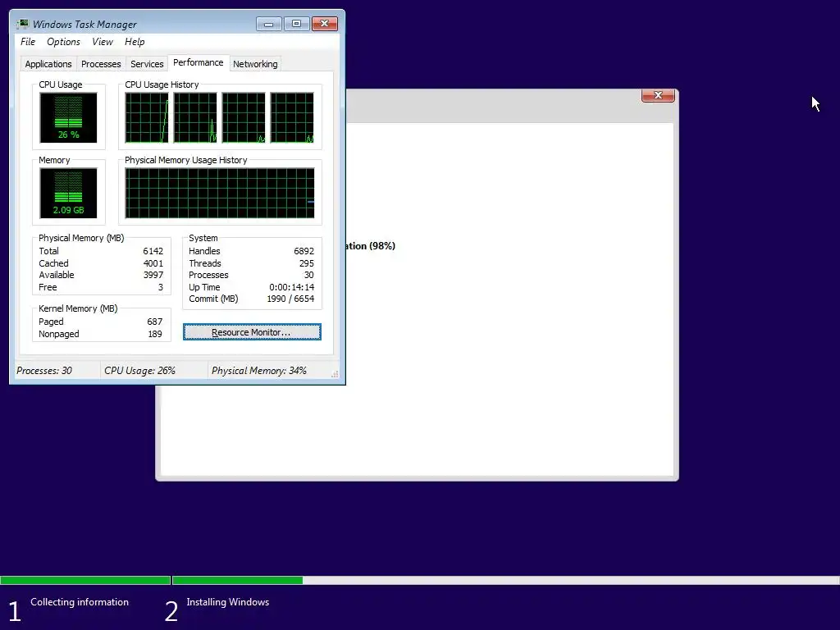Click the status bar Processes: 30 entry
Screen dimensions: 840x630
click(44, 371)
